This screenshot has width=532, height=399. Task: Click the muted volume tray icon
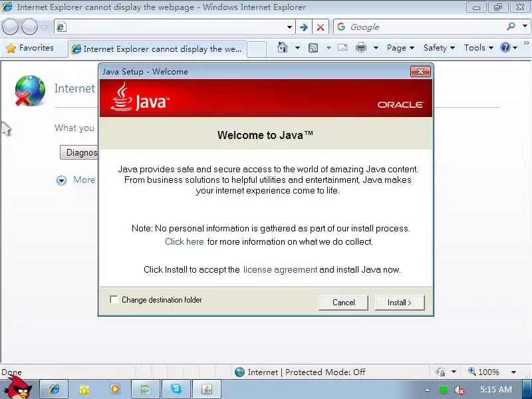click(x=460, y=390)
